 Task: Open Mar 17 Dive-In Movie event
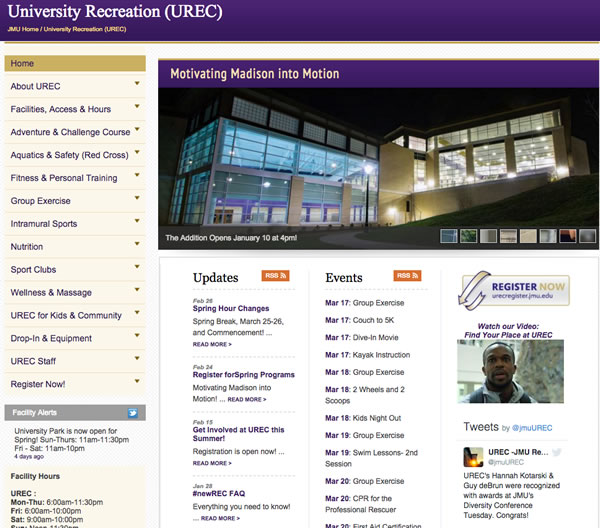click(362, 337)
